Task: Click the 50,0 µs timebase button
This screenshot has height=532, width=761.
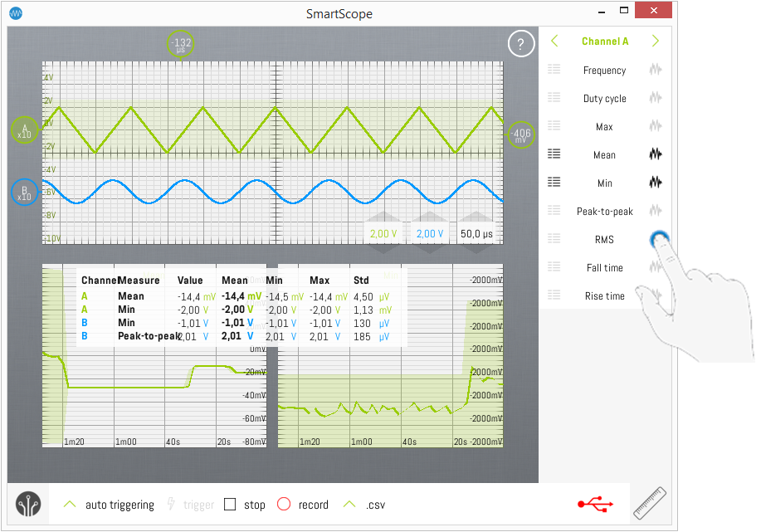Action: coord(476,234)
